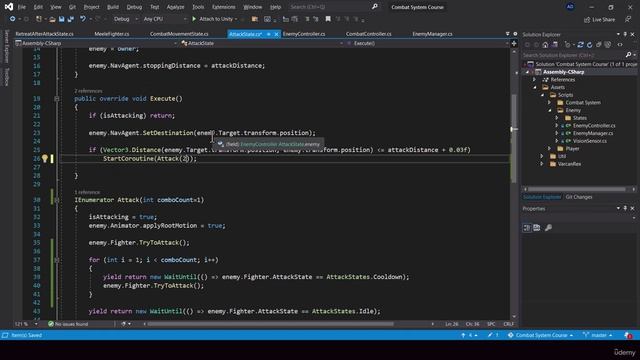Click the user account avatar
Screen dimensions: 640x360
[570, 7]
